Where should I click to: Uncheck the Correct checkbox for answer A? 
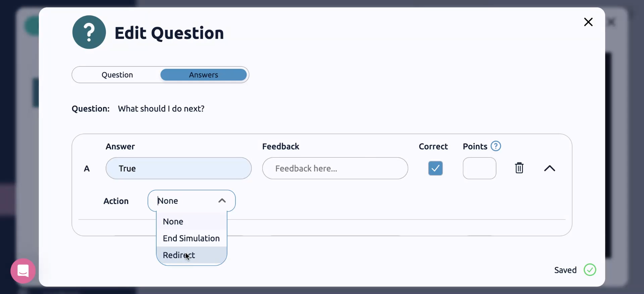435,168
